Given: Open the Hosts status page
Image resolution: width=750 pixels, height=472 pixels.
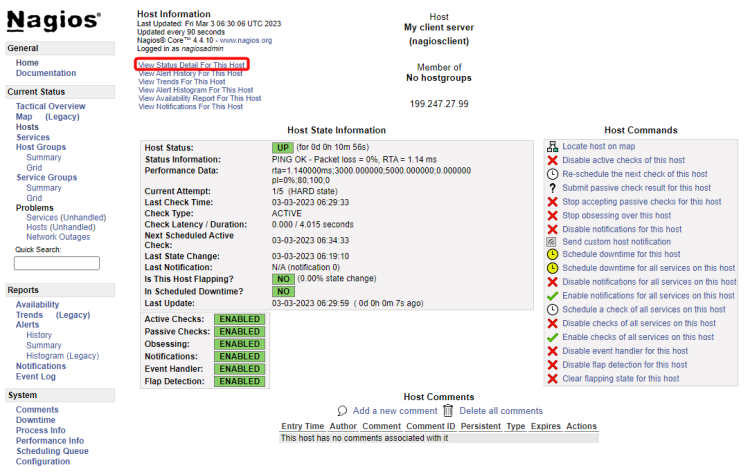Looking at the screenshot, I should point(27,127).
